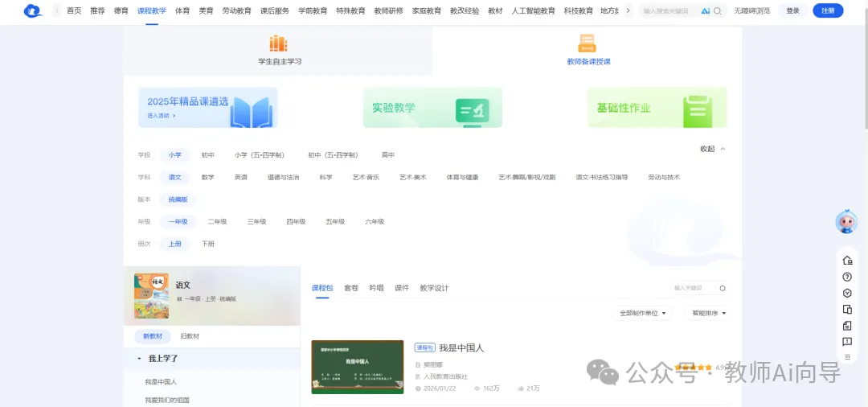Select the 初中 school stage filter
Image resolution: width=868 pixels, height=407 pixels.
[207, 155]
